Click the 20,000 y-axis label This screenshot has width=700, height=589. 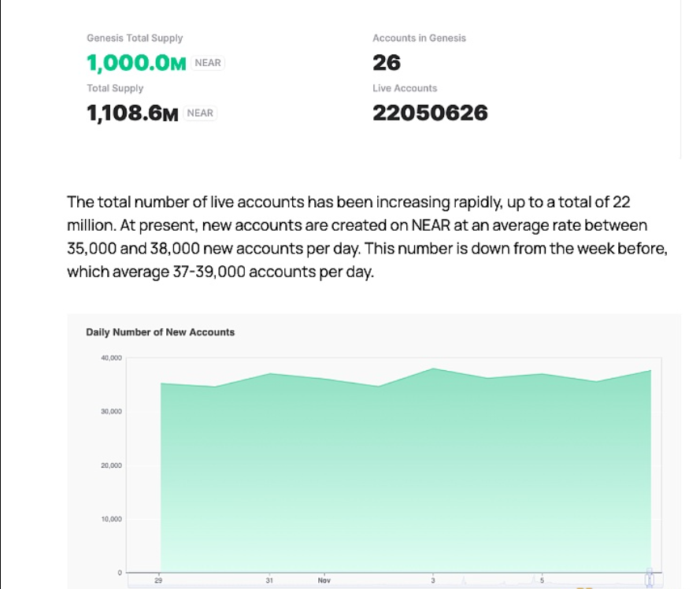coord(110,465)
